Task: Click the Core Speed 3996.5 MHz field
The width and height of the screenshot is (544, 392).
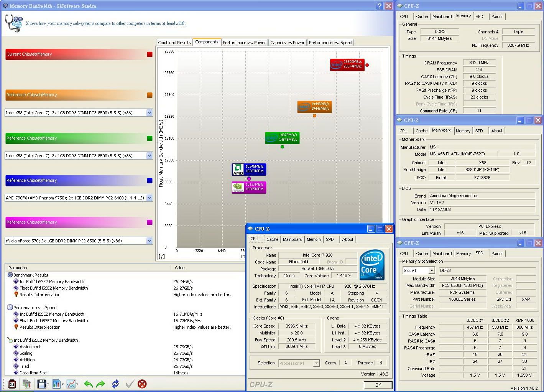Action: pyautogui.click(x=296, y=326)
